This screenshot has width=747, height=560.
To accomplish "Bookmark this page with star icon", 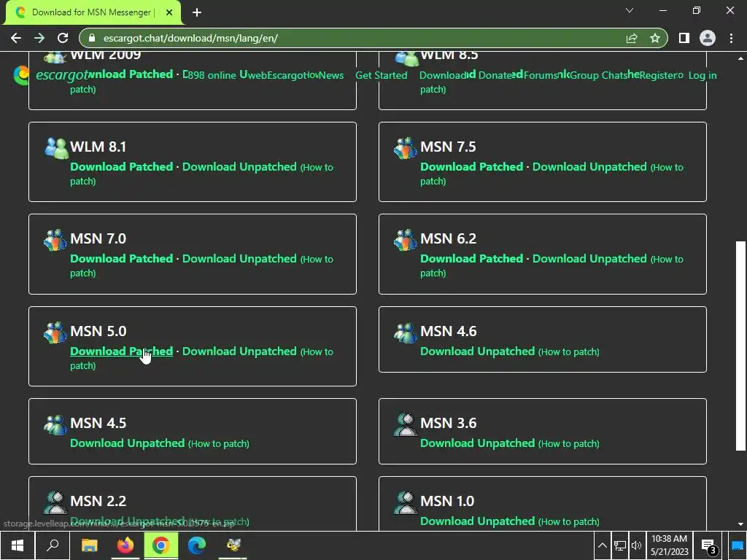I will coord(655,38).
